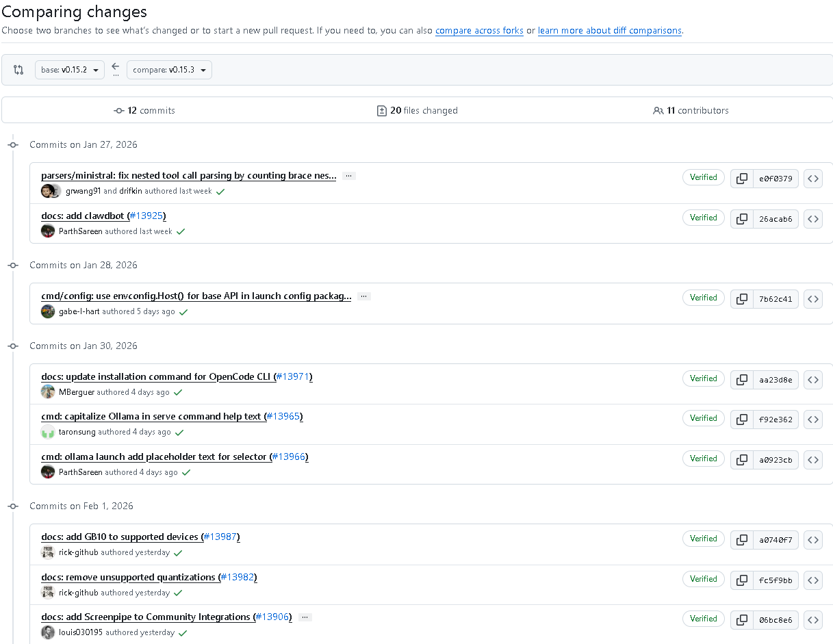Browse repository at commit 7b62c41
The width and height of the screenshot is (833, 644).
point(813,299)
